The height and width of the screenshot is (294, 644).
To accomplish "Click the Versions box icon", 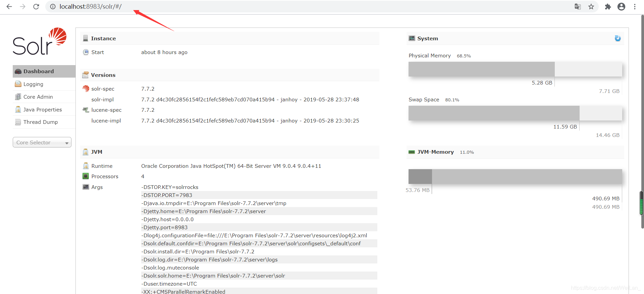I will point(86,75).
